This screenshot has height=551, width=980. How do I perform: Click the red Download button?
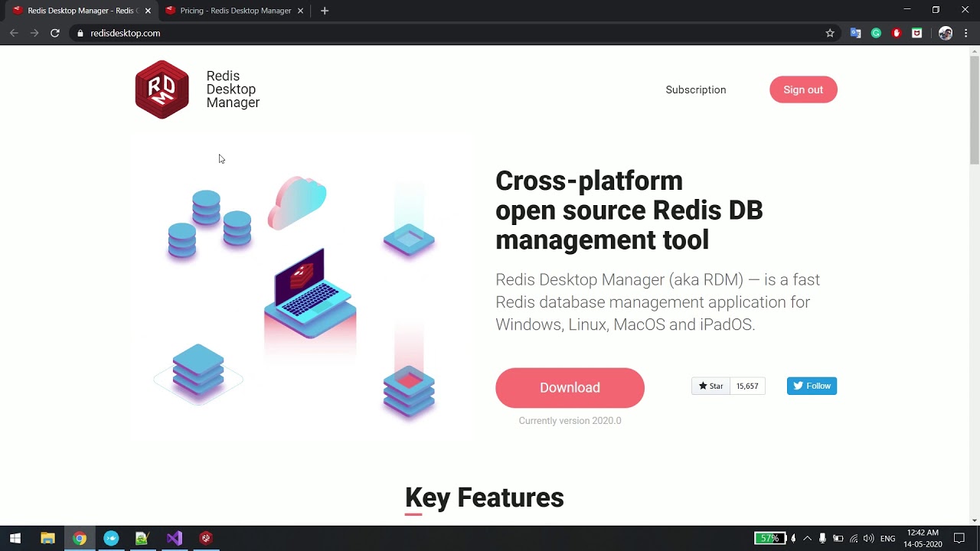pyautogui.click(x=570, y=387)
